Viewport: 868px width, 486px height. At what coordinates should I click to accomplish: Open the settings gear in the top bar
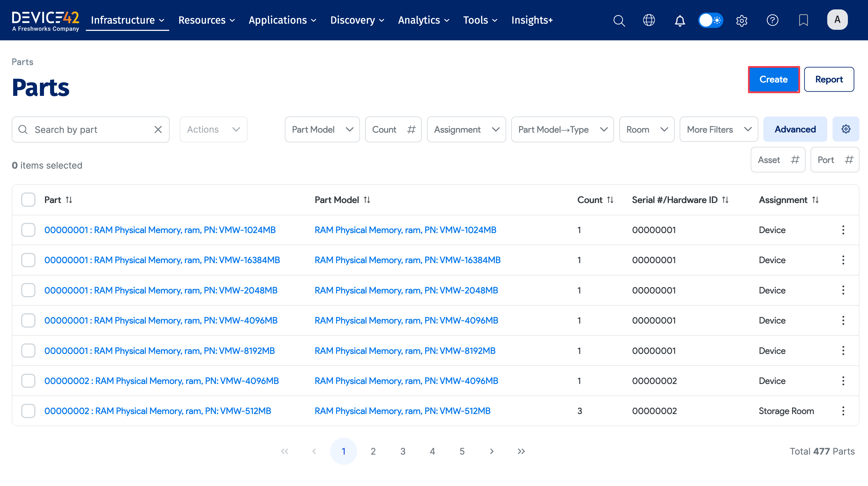tap(741, 20)
